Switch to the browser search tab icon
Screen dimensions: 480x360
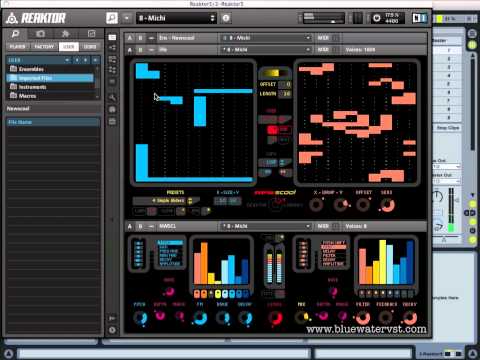[x=15, y=34]
